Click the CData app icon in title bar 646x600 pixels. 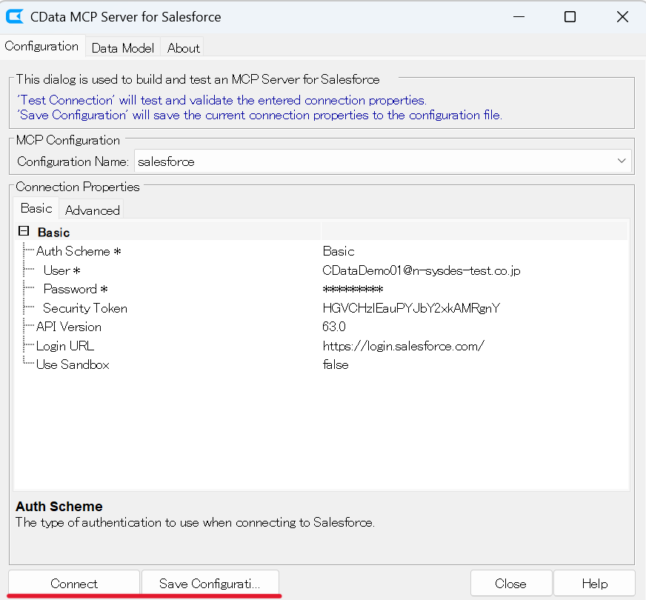[15, 17]
